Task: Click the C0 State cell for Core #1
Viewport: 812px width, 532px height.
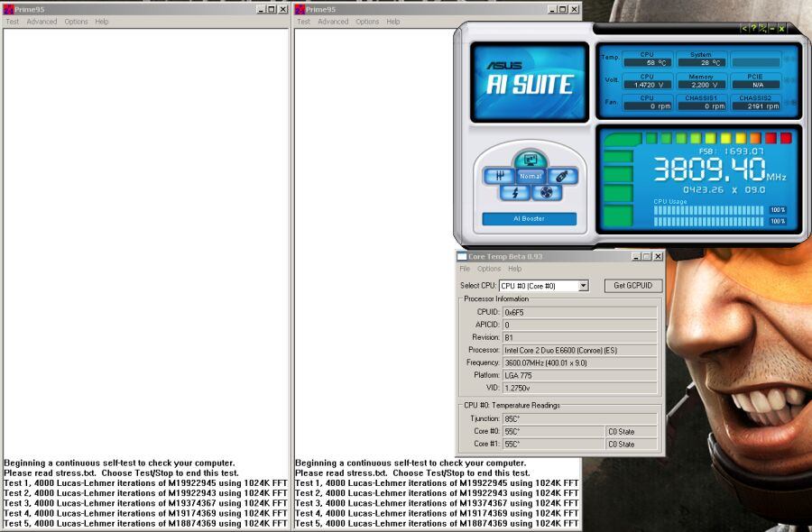Action: (x=632, y=444)
